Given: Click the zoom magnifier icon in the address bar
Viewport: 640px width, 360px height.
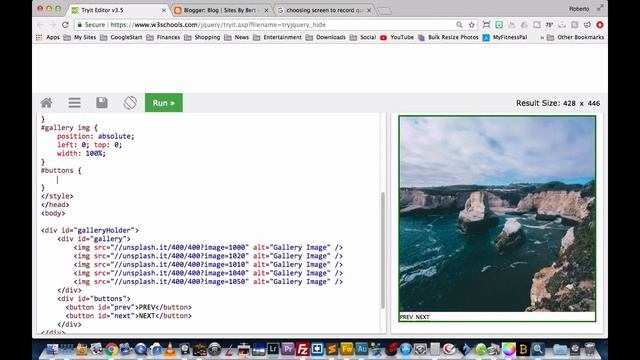Looking at the screenshot, I should (459, 25).
